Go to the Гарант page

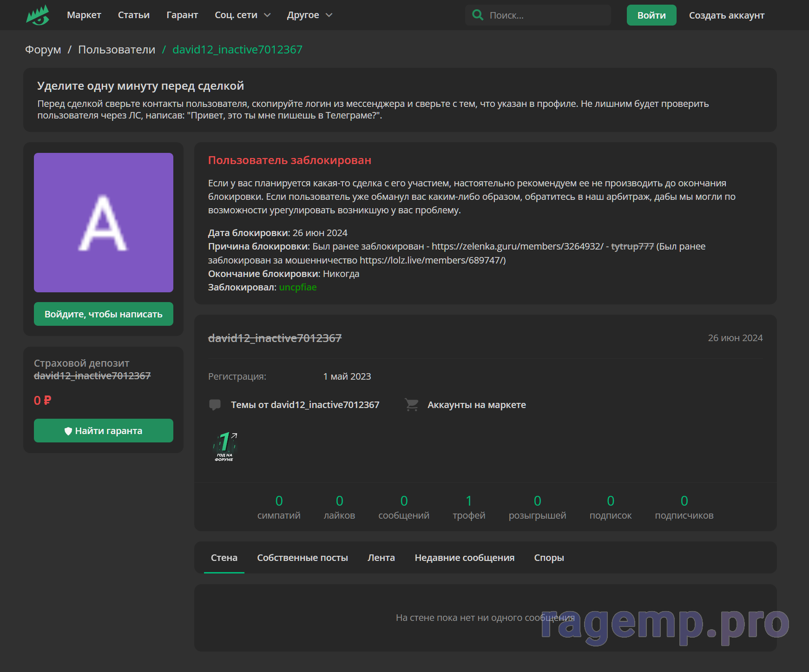point(182,15)
